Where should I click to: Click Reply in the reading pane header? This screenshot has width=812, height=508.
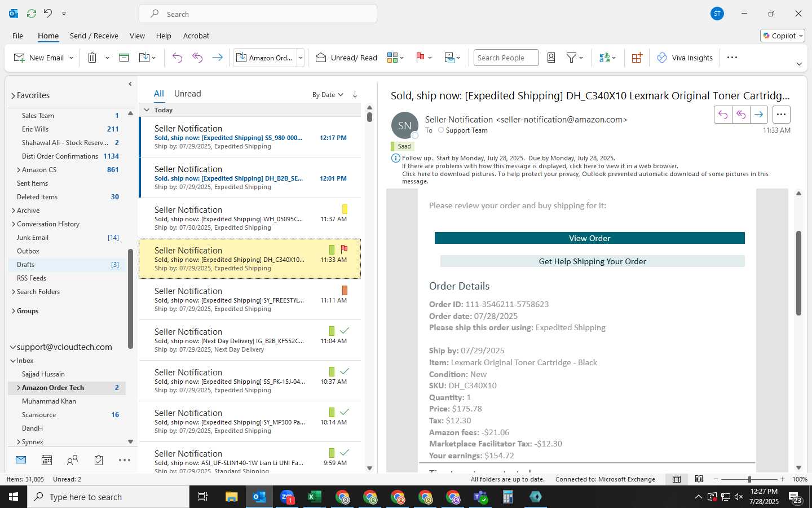(723, 115)
